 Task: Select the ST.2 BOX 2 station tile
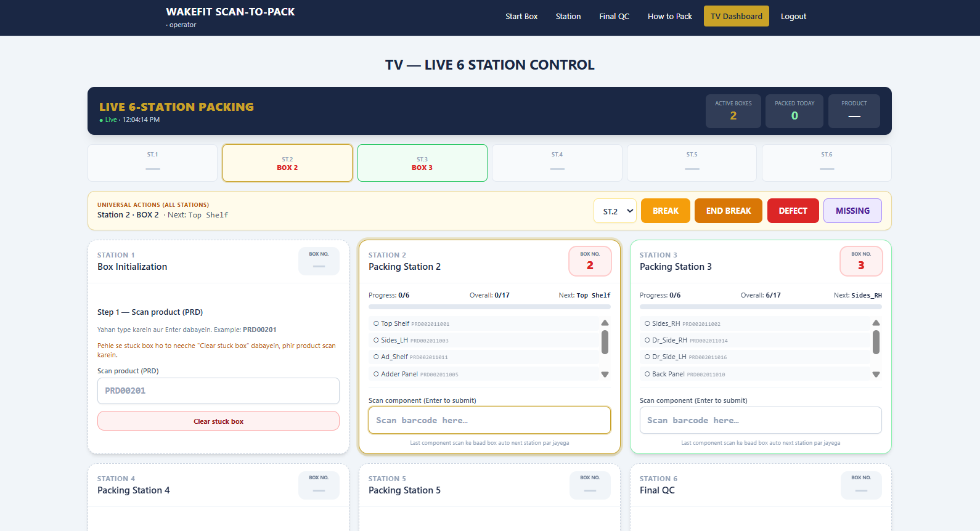click(287, 163)
